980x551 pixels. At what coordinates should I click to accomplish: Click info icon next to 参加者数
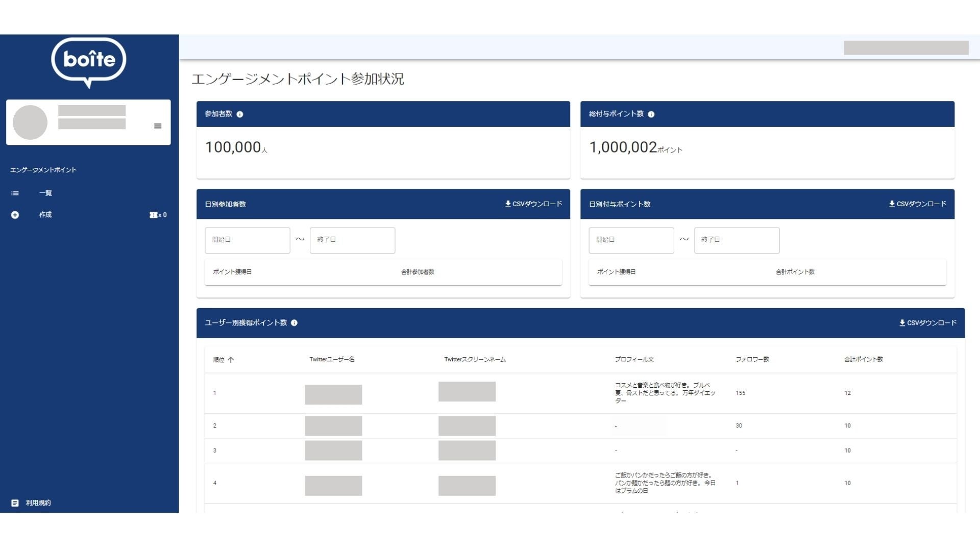pos(240,114)
